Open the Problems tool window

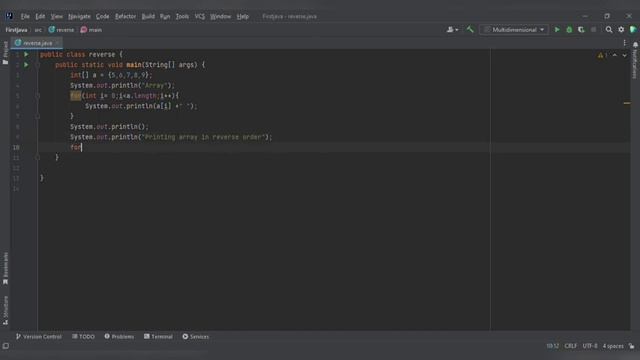pyautogui.click(x=119, y=337)
